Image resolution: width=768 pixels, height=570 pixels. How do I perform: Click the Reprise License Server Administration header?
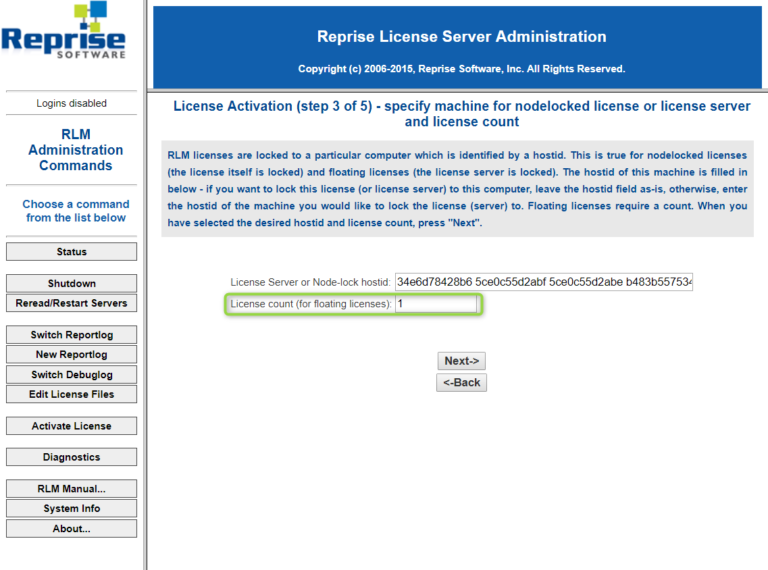click(x=461, y=37)
